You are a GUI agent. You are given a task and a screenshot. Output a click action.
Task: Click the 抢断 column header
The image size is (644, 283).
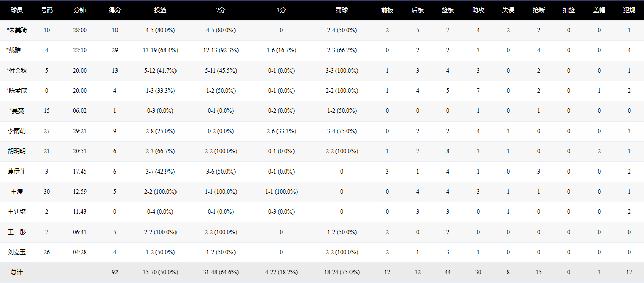coord(539,10)
